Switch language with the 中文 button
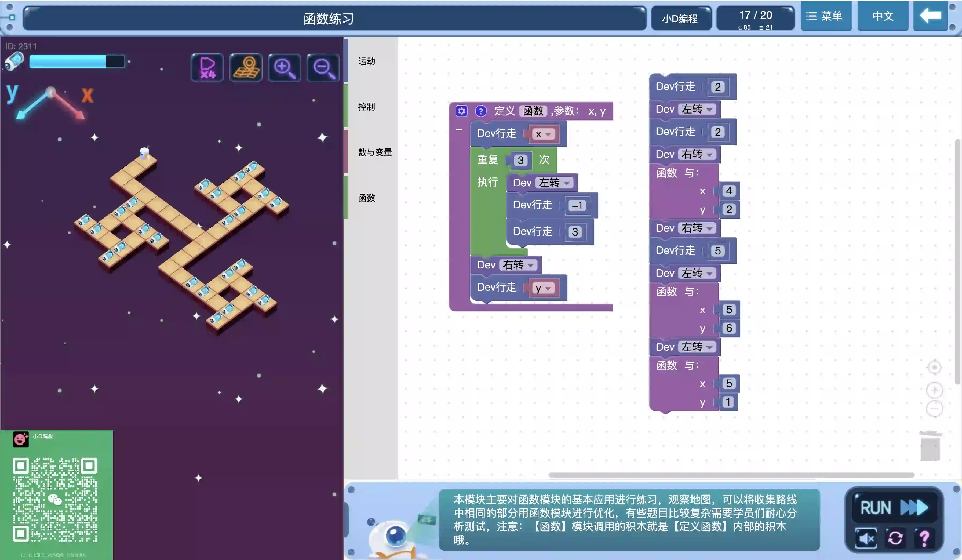Viewport: 962px width, 560px height. [x=883, y=16]
